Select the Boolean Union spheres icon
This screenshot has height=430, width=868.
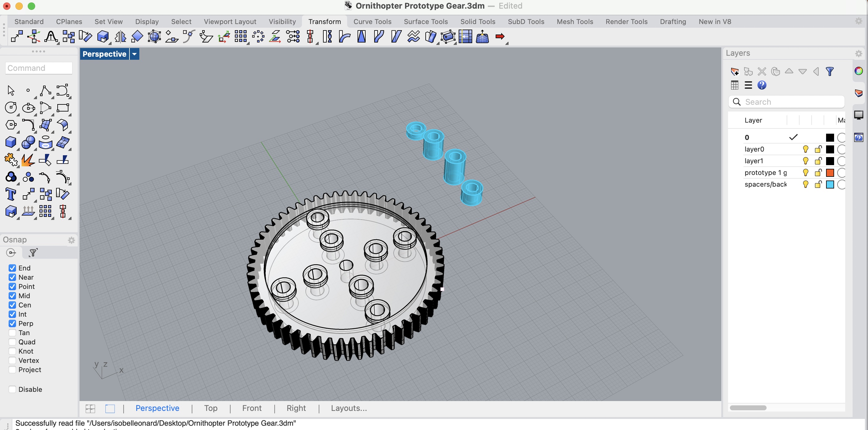[28, 142]
